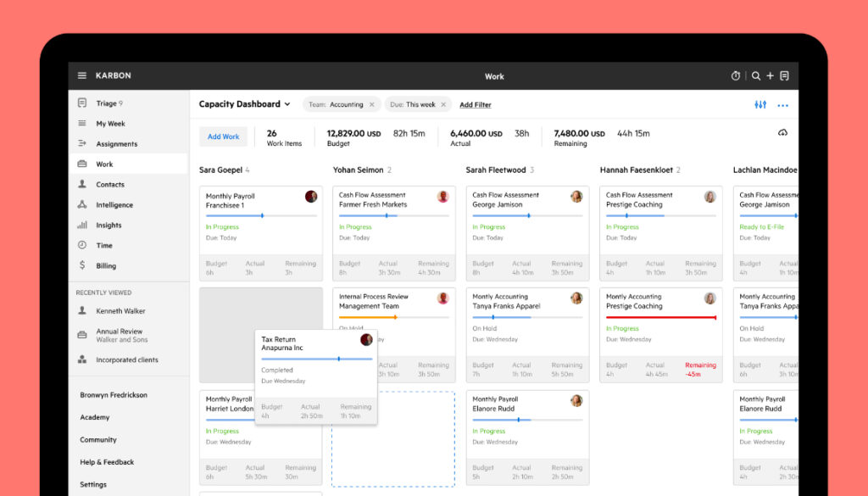Click avatar on Tax Return Anapurna card

[x=366, y=340]
